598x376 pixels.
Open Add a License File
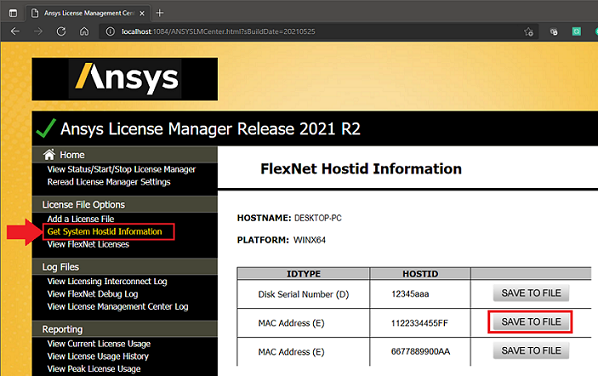click(80, 219)
